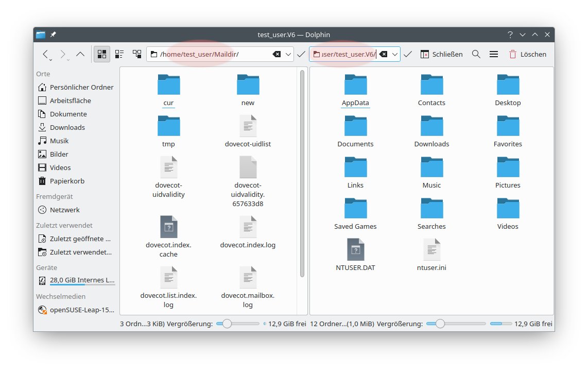Image resolution: width=588 pixels, height=371 pixels.
Task: Expand left location path history dropdown
Action: click(288, 54)
